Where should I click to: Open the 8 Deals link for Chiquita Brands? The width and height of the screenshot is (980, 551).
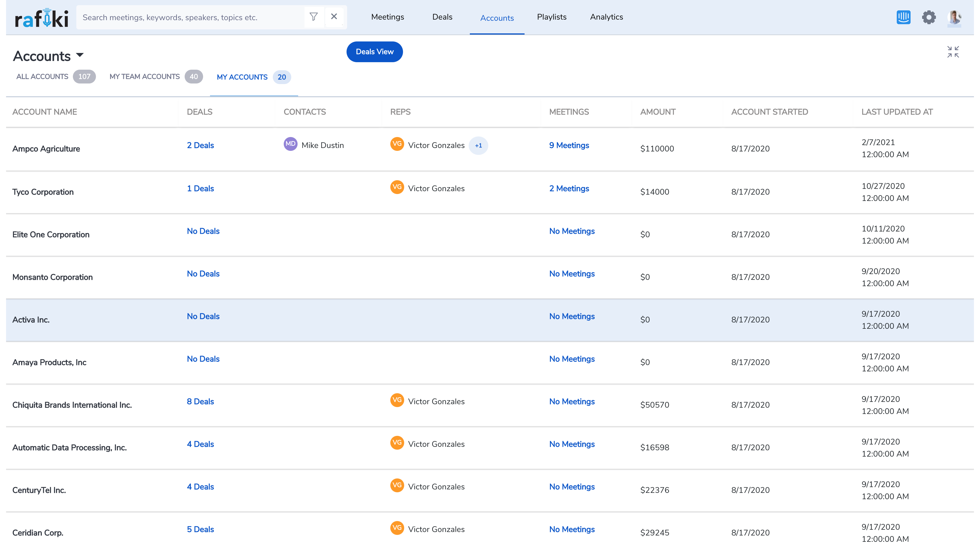click(x=200, y=402)
